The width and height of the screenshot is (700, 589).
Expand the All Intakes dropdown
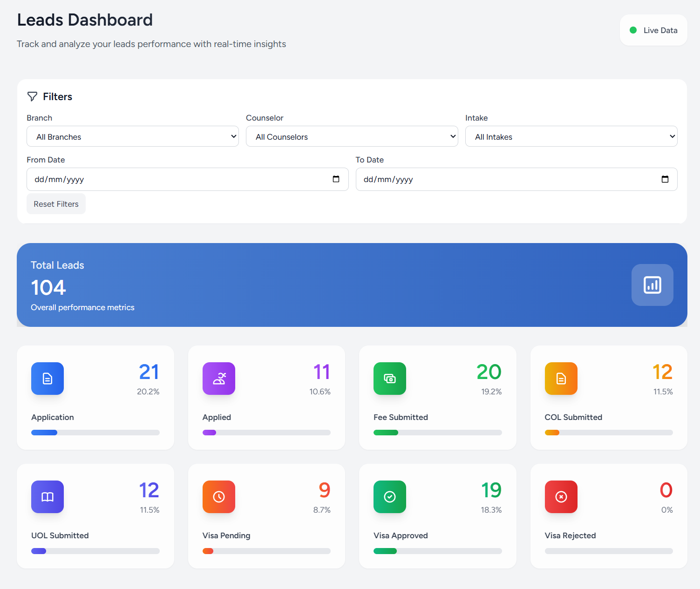point(571,136)
